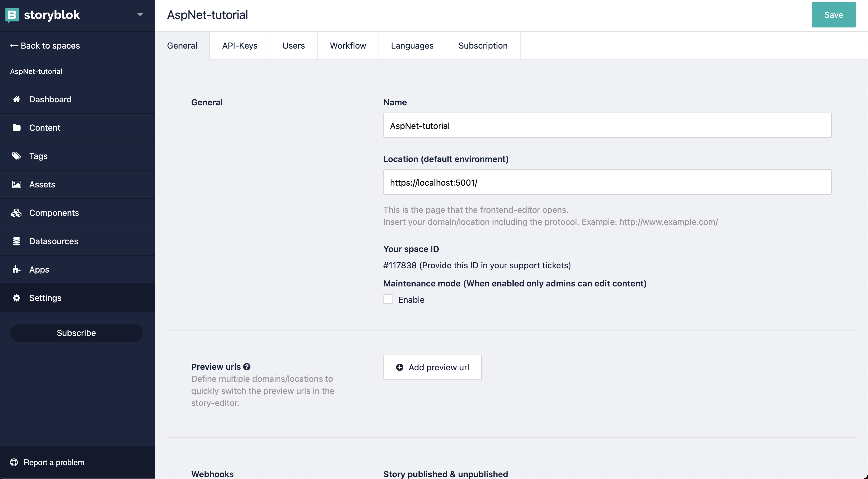Click the example.com hint line
Viewport: 868px width, 479px height.
(x=550, y=222)
